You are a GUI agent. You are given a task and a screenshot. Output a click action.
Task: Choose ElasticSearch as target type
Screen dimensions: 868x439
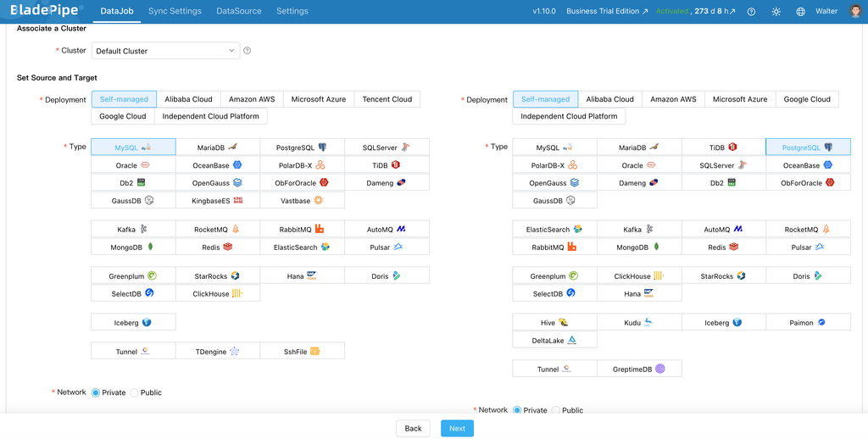554,229
